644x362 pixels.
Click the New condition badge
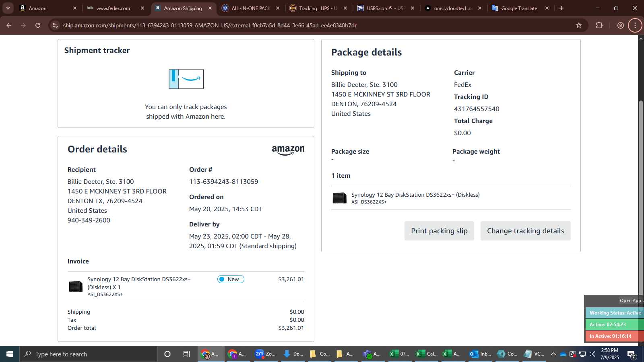(x=231, y=279)
